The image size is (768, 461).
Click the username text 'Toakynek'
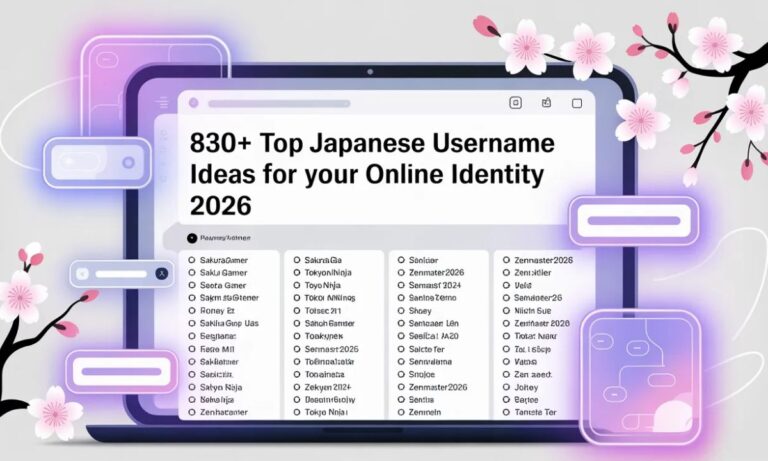(x=324, y=336)
